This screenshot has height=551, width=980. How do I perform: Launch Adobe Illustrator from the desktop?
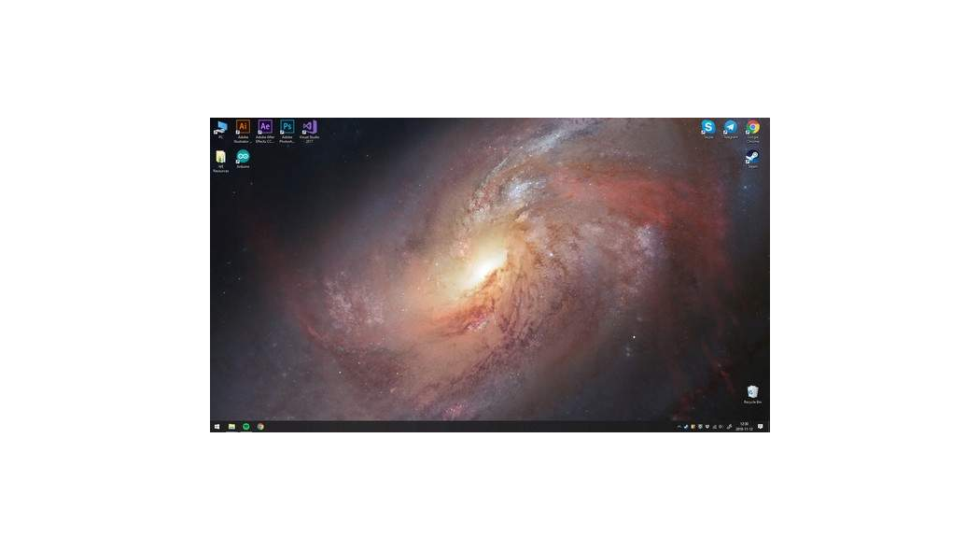(243, 132)
